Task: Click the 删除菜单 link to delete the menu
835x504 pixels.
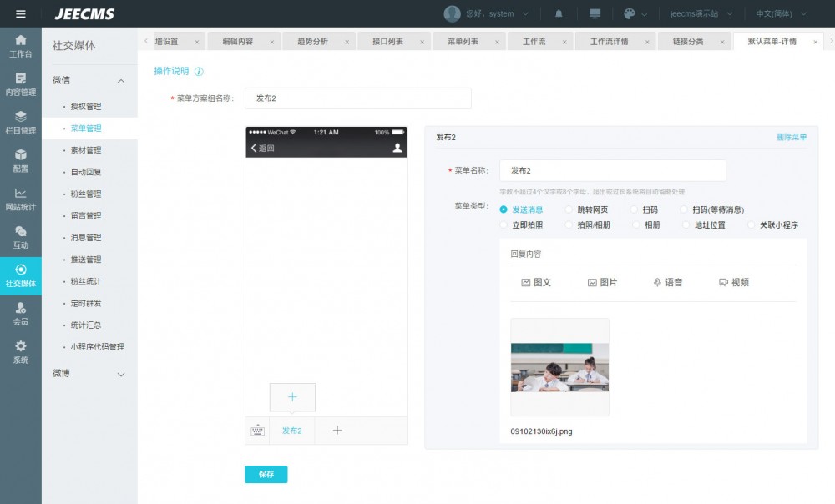Action: click(792, 137)
